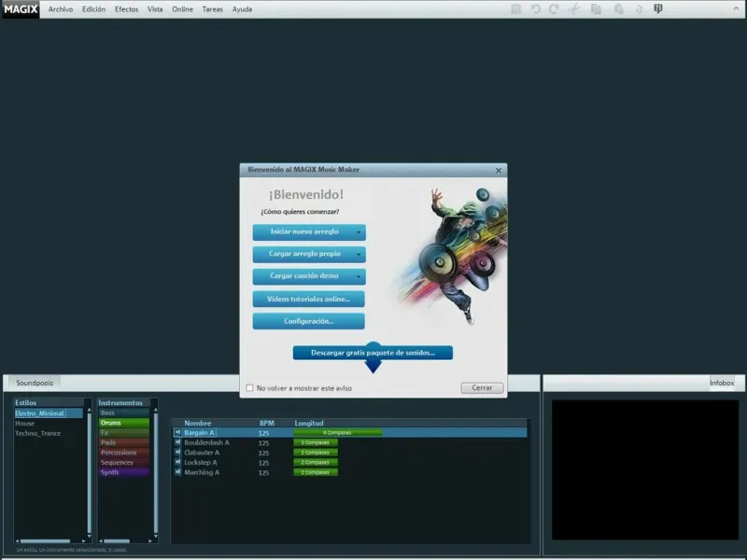The image size is (747, 560).
Task: Select the Clabauter A loop name
Action: pos(202,453)
